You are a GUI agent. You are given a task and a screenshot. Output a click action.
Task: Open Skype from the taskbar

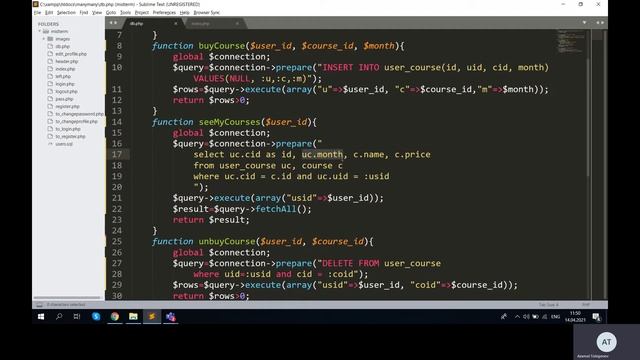point(96,316)
